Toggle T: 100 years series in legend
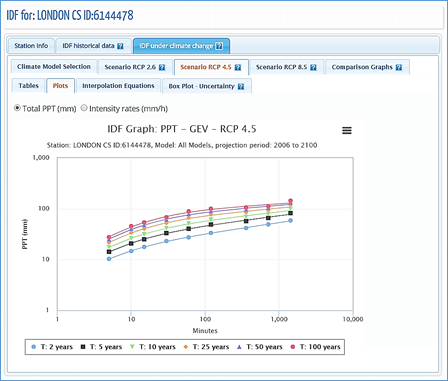 pyautogui.click(x=315, y=347)
